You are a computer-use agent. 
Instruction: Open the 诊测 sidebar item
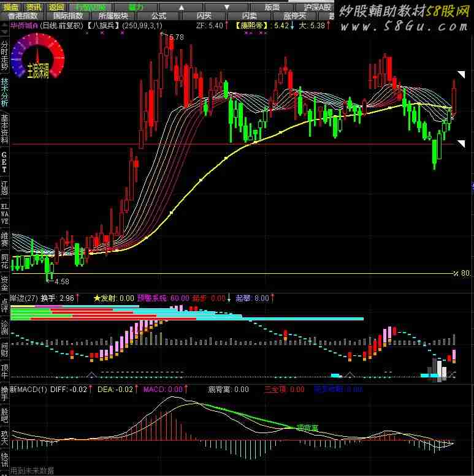(x=4, y=328)
